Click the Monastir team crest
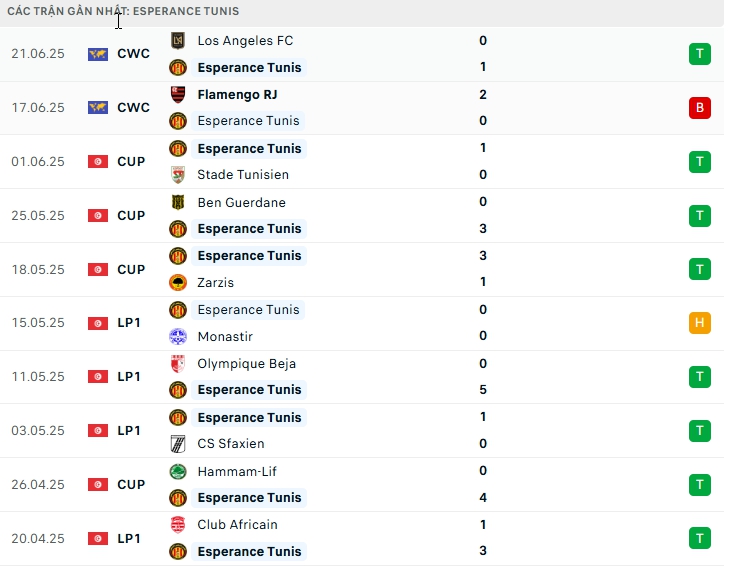The height and width of the screenshot is (569, 732). tap(178, 337)
